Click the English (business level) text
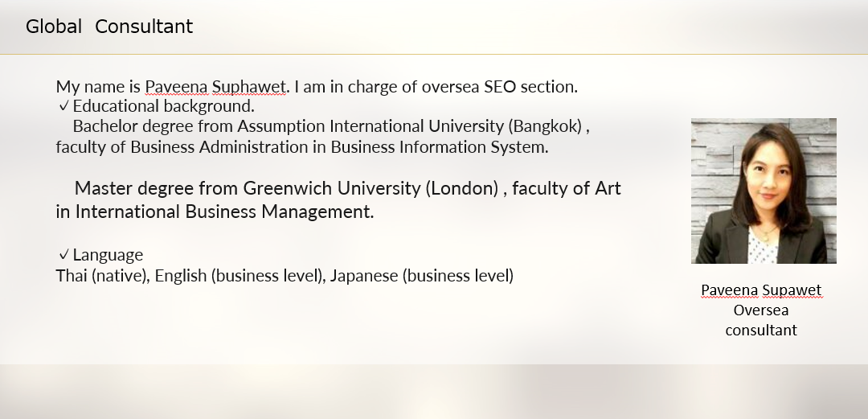This screenshot has height=419, width=868. coord(240,276)
